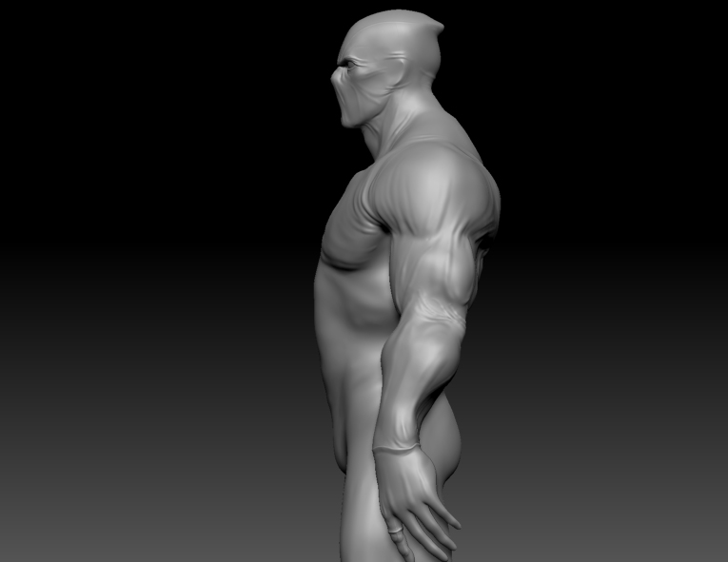Select the figure's shoulder muscle
Image resolution: width=728 pixels, height=562 pixels.
point(434,188)
